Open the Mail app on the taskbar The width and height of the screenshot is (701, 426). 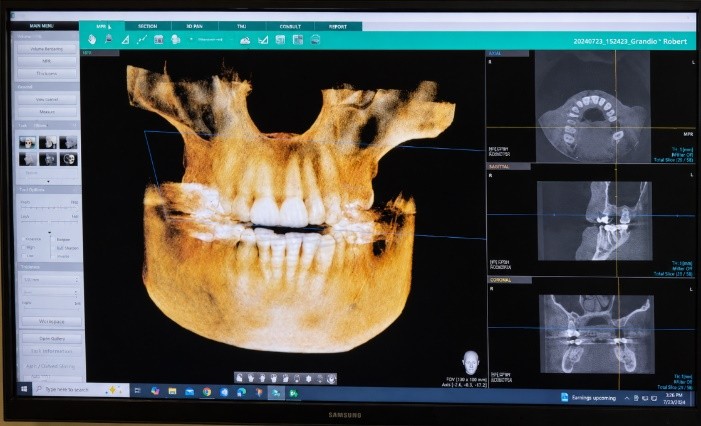click(x=190, y=392)
